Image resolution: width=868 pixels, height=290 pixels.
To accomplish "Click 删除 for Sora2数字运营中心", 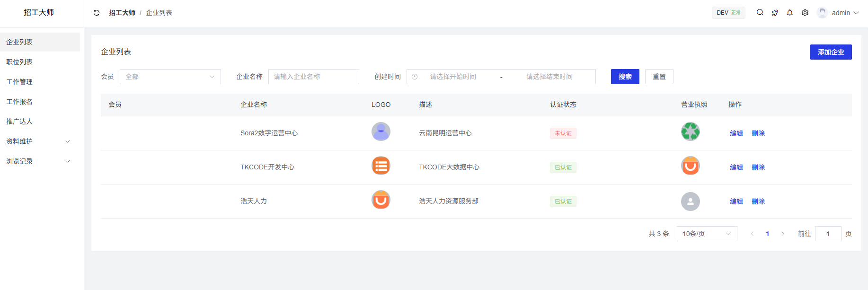I will (x=758, y=133).
